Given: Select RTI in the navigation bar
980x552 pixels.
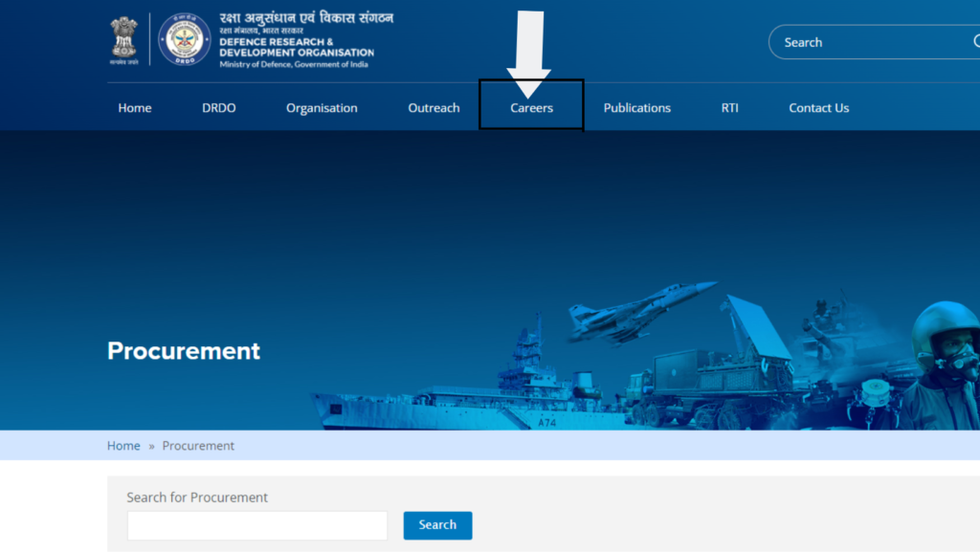Looking at the screenshot, I should tap(729, 108).
